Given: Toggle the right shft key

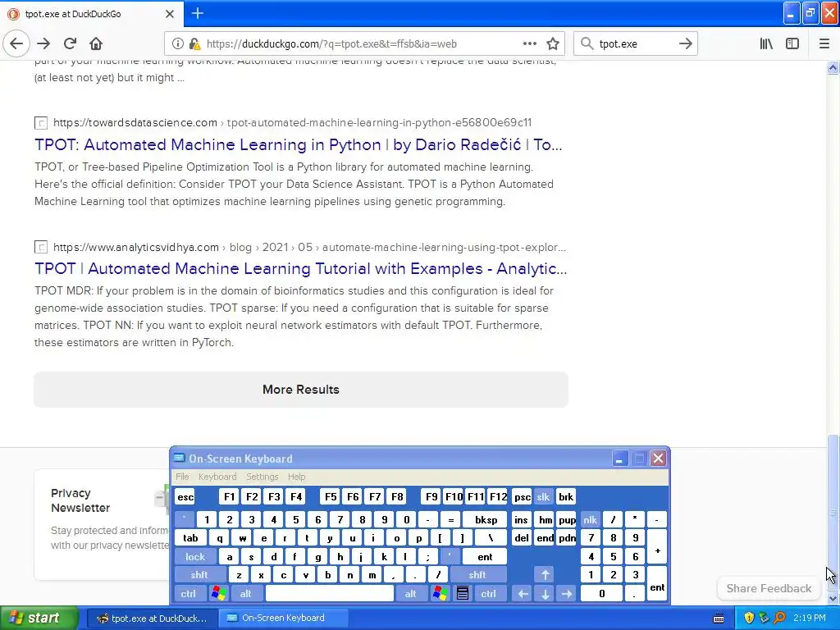Looking at the screenshot, I should coord(477,575).
